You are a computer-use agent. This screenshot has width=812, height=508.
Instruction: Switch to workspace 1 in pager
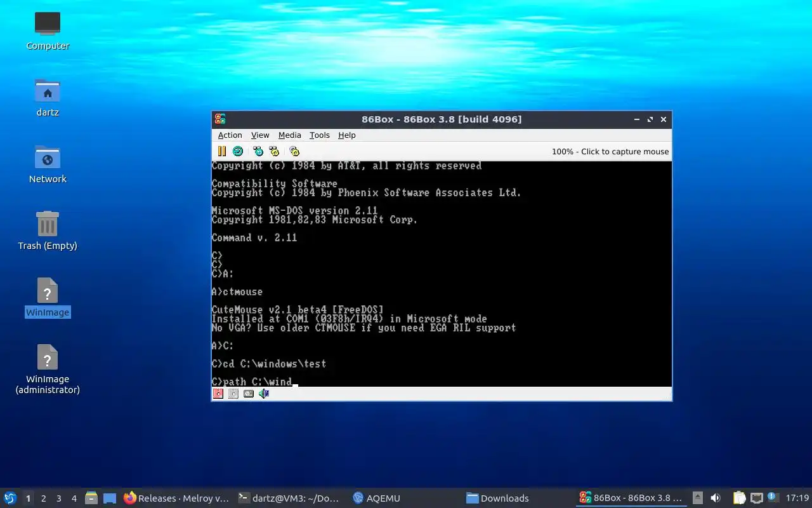point(28,498)
